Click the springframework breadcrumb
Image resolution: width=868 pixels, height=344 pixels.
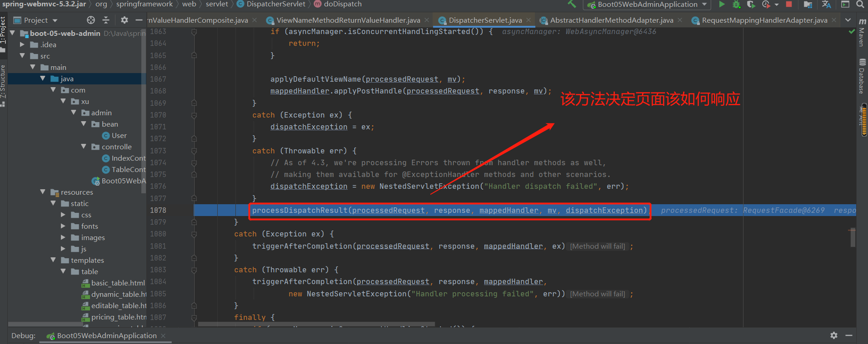(x=144, y=4)
